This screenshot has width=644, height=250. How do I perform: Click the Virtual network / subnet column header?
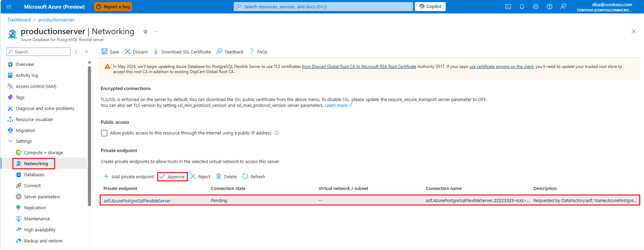[343, 188]
